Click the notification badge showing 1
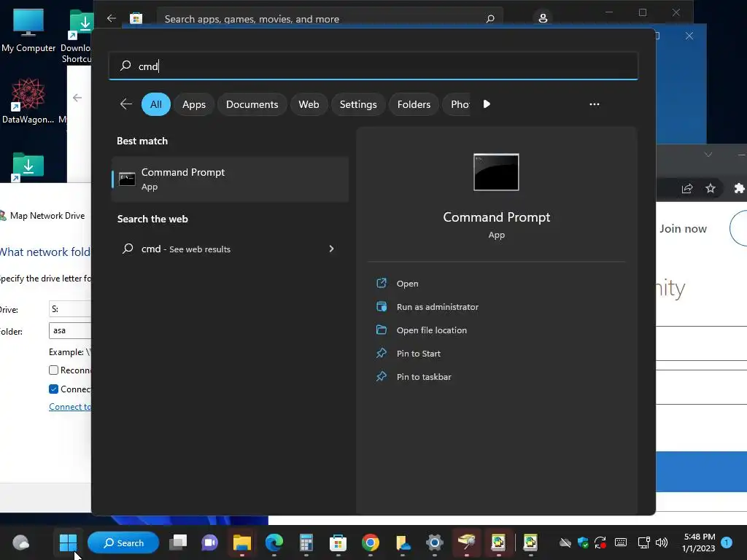 coord(727,542)
